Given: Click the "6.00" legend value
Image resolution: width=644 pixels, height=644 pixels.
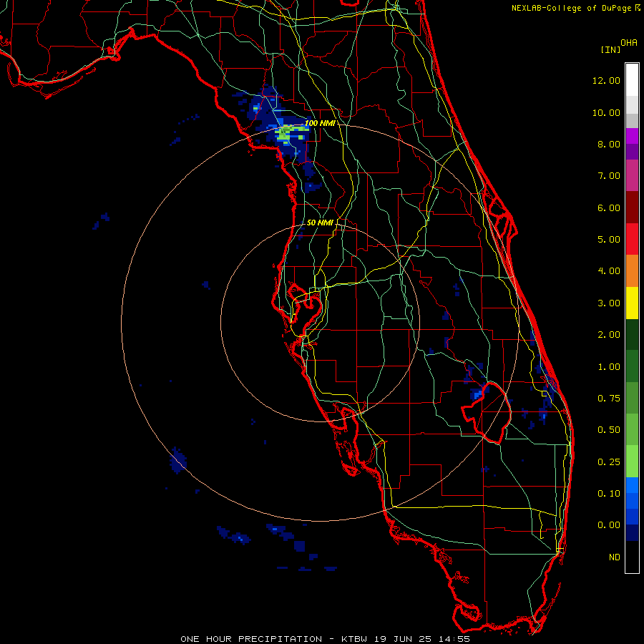Looking at the screenshot, I should (x=609, y=208).
